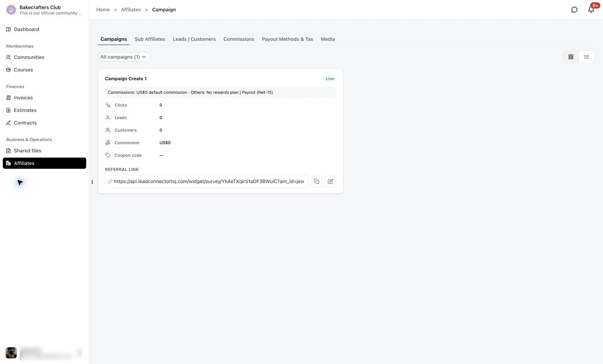The height and width of the screenshot is (364, 603).
Task: Switch to the Media tab
Action: pyautogui.click(x=328, y=39)
